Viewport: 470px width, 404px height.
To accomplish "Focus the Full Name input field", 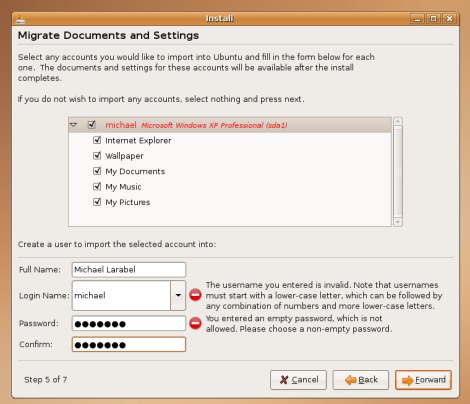I will [129, 270].
